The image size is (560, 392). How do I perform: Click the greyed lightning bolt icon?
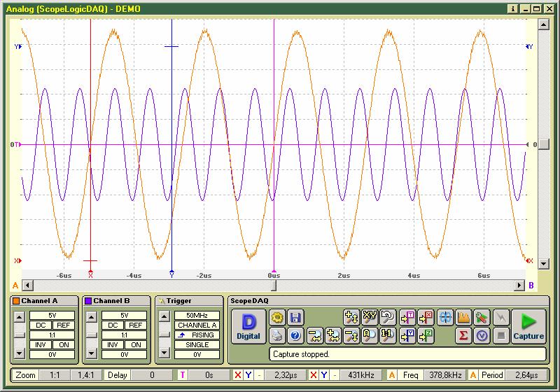(x=501, y=317)
